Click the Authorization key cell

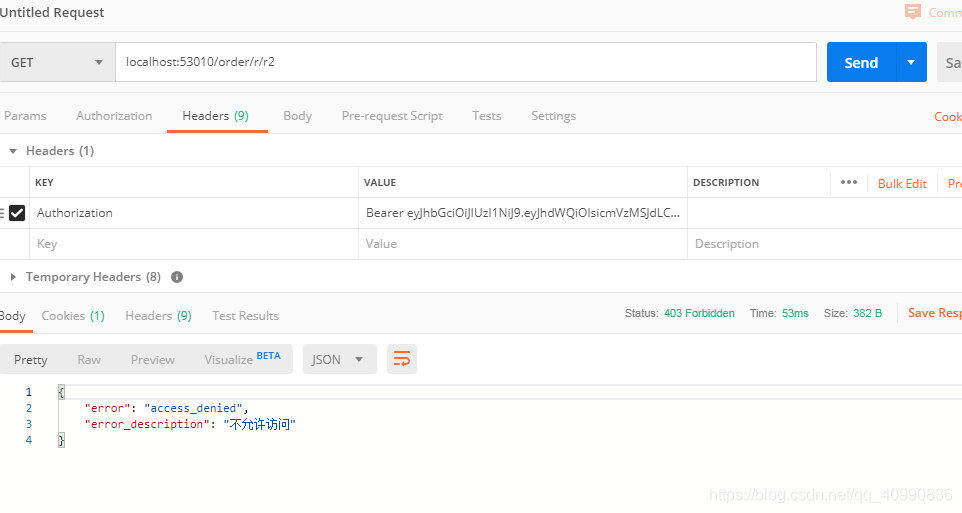click(194, 213)
